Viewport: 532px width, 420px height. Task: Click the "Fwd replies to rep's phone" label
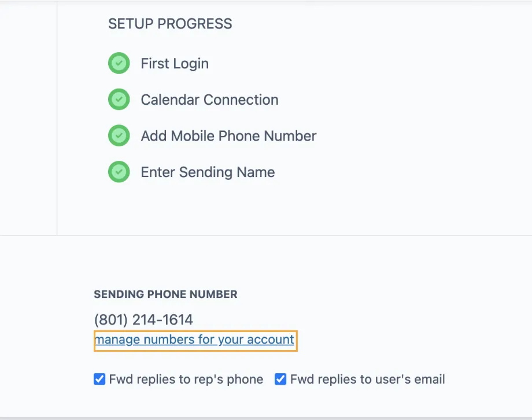click(185, 379)
